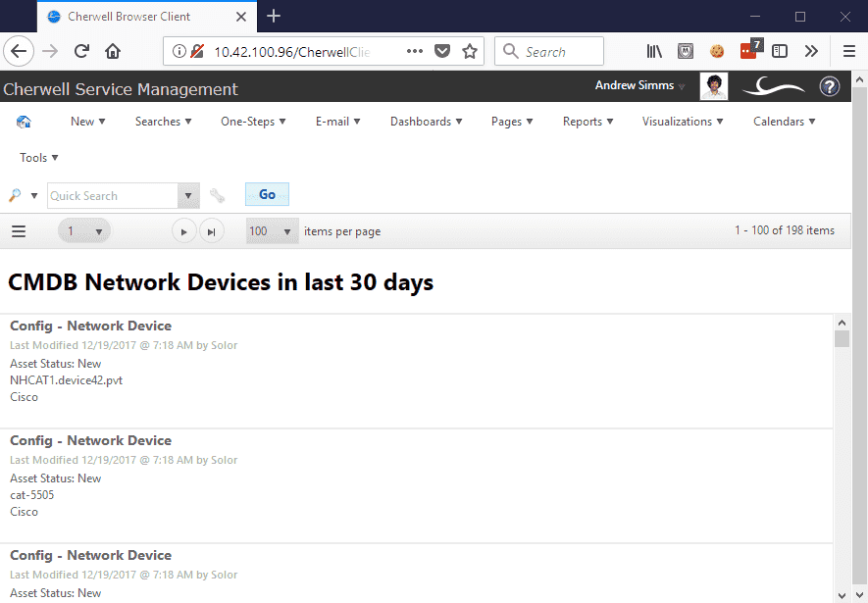The height and width of the screenshot is (603, 868).
Task: Expand the Andrew Simms user dropdown
Action: coord(638,86)
